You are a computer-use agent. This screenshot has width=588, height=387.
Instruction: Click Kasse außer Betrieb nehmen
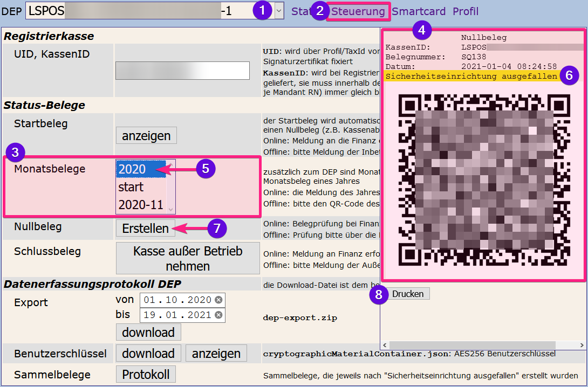coord(188,258)
